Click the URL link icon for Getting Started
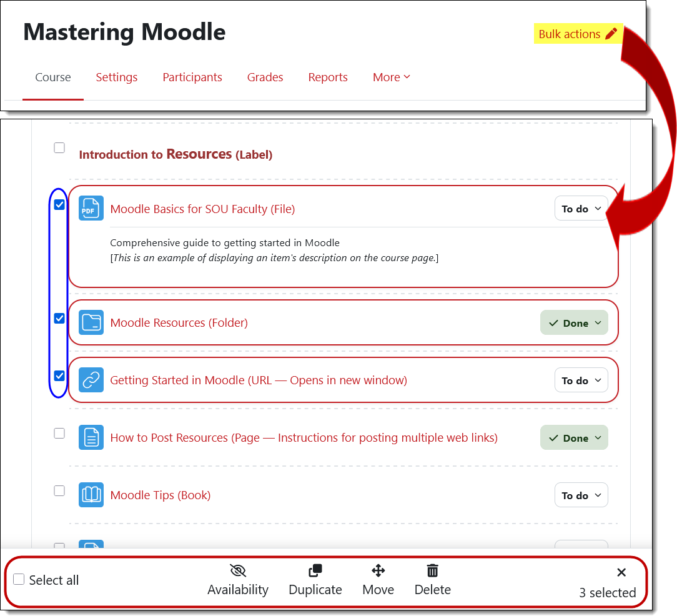 [91, 380]
